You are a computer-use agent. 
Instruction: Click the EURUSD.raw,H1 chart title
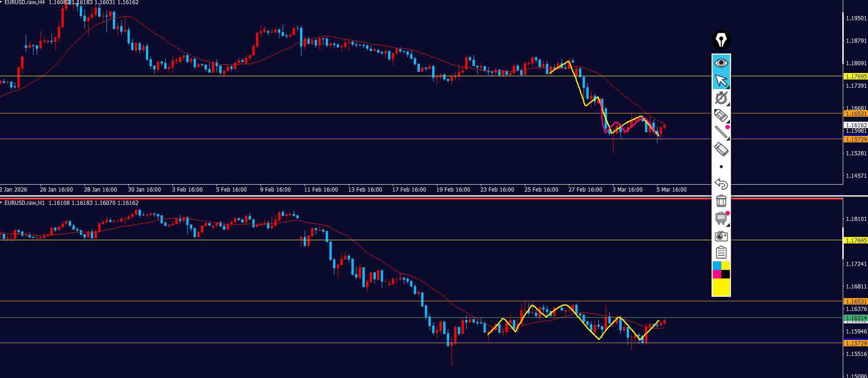[24, 203]
